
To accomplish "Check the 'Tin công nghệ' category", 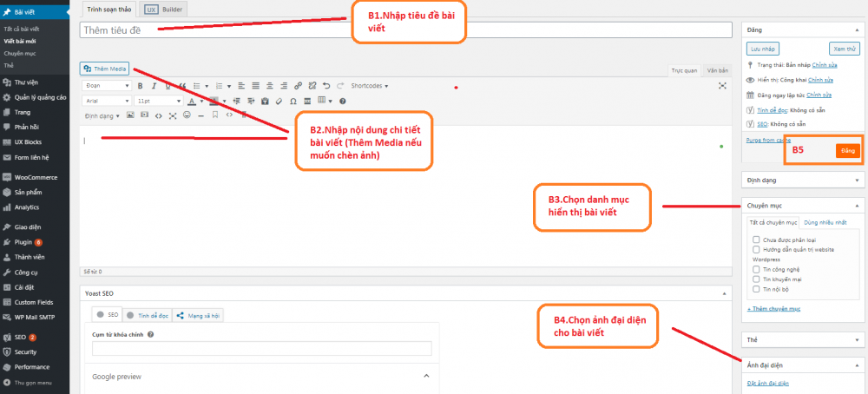I will [756, 269].
